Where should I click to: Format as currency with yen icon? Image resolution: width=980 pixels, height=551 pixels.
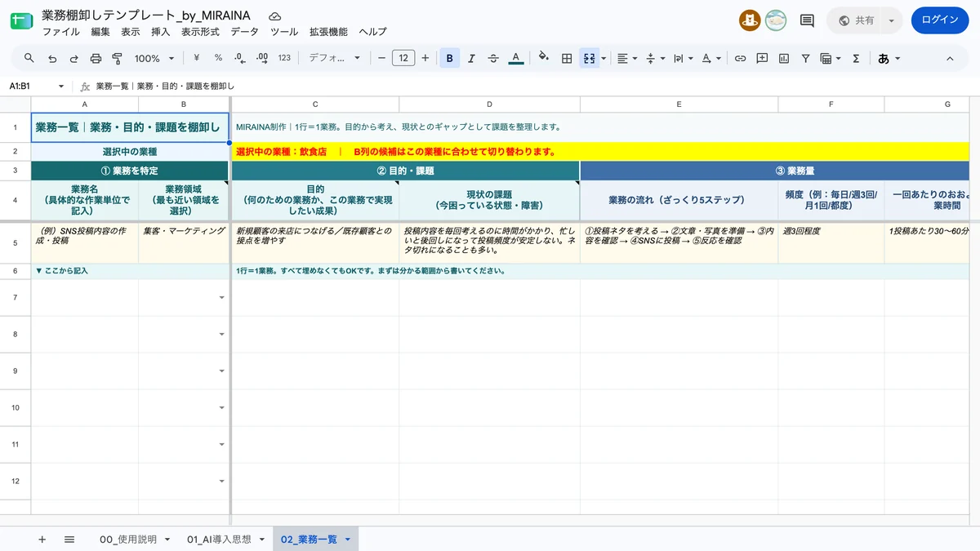click(197, 58)
